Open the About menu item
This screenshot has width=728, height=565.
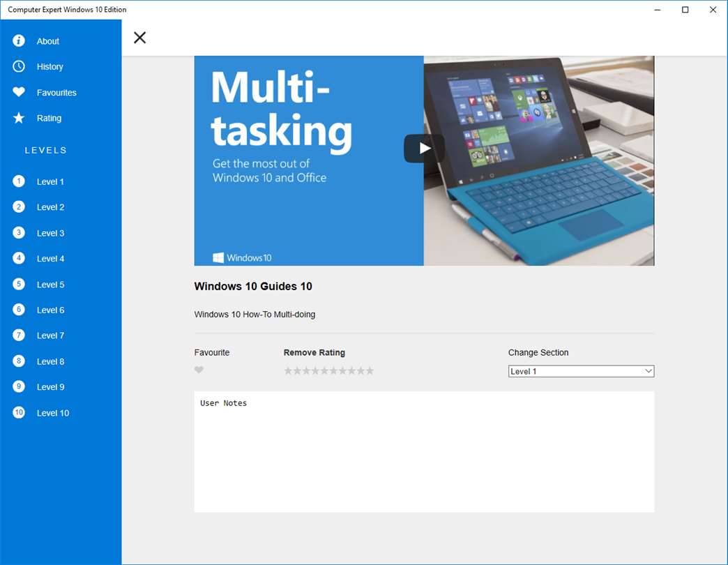pos(48,41)
